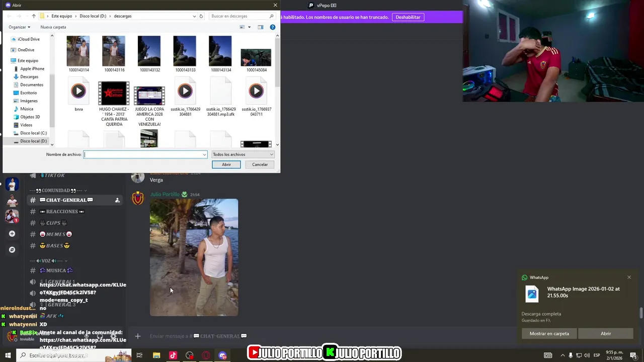Open the blue help icon in Abrir dialog
The width and height of the screenshot is (644, 362).
pos(273,27)
